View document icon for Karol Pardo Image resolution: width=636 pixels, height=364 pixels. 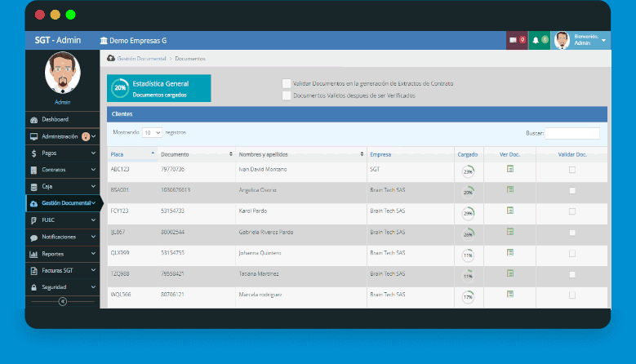pos(509,211)
